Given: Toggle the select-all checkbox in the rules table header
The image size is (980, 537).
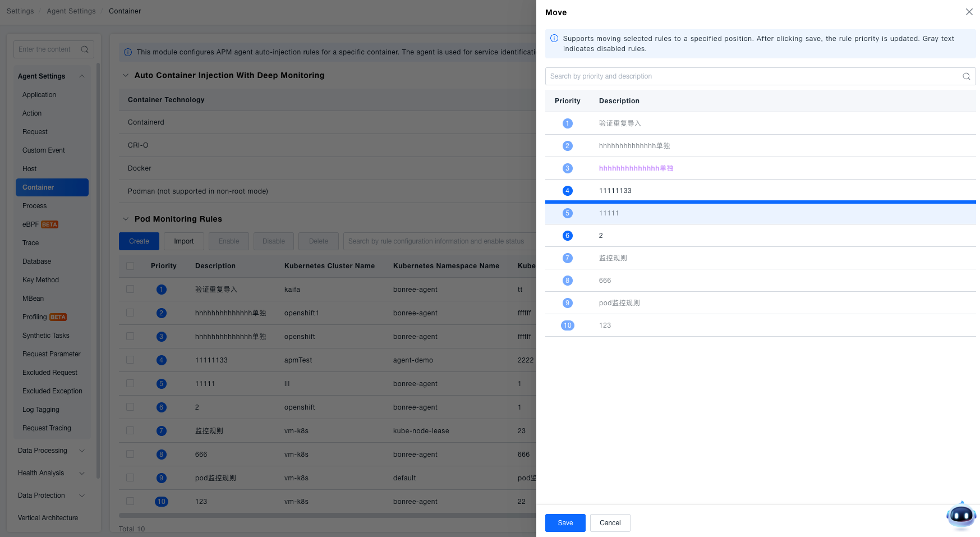Looking at the screenshot, I should (x=130, y=266).
